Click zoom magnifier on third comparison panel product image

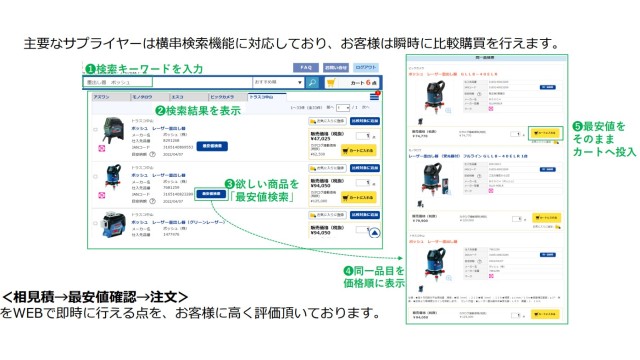coord(449,278)
